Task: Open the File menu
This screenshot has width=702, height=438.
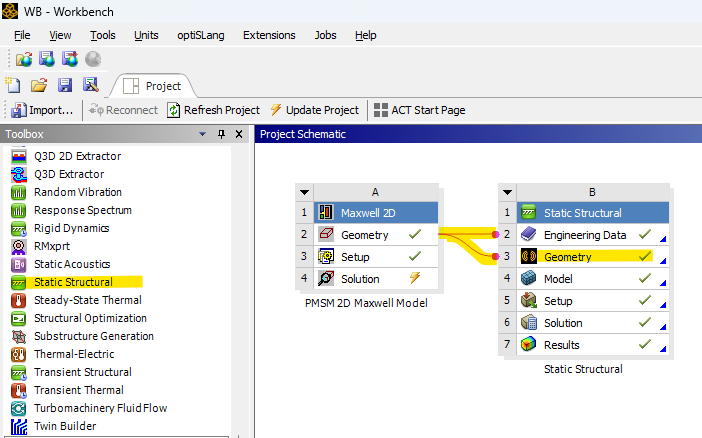Action: [x=22, y=35]
